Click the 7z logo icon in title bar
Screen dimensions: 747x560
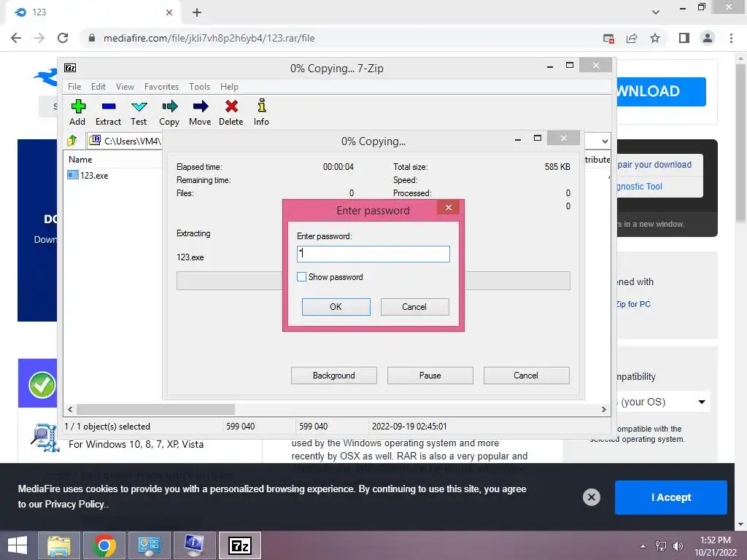70,68
